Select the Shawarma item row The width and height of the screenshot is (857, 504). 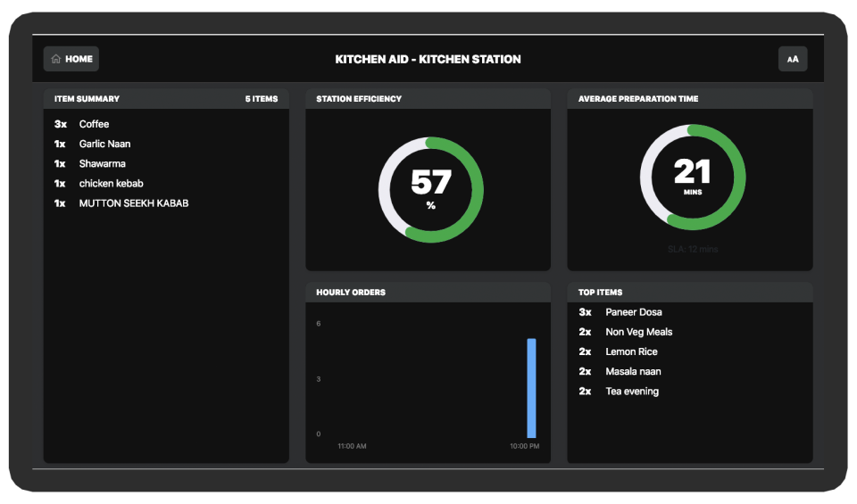[x=166, y=163]
